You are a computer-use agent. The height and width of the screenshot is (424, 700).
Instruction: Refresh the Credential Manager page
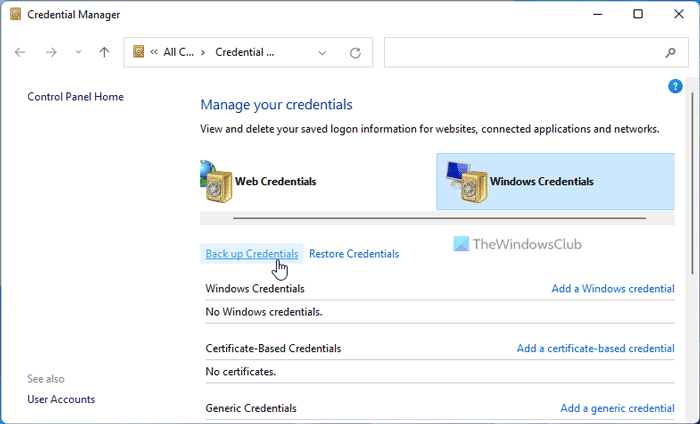click(x=355, y=53)
